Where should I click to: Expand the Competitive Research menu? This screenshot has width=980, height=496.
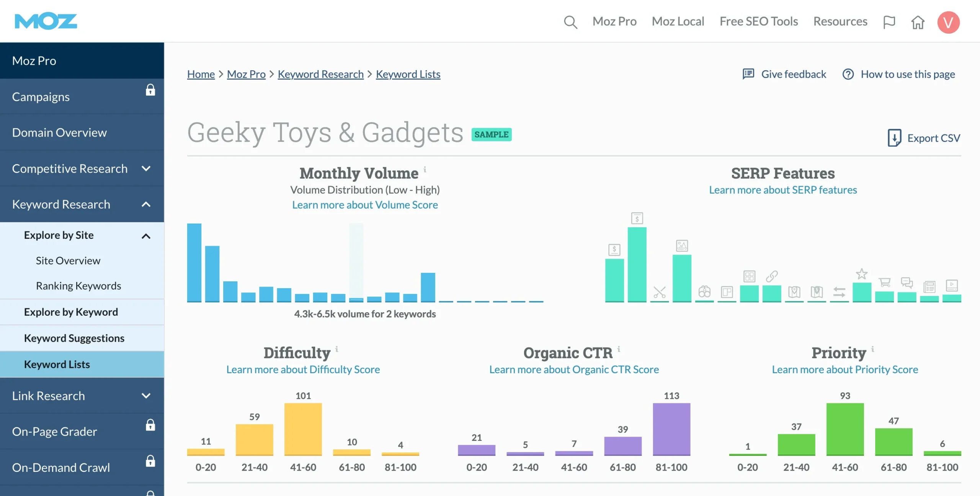147,168
